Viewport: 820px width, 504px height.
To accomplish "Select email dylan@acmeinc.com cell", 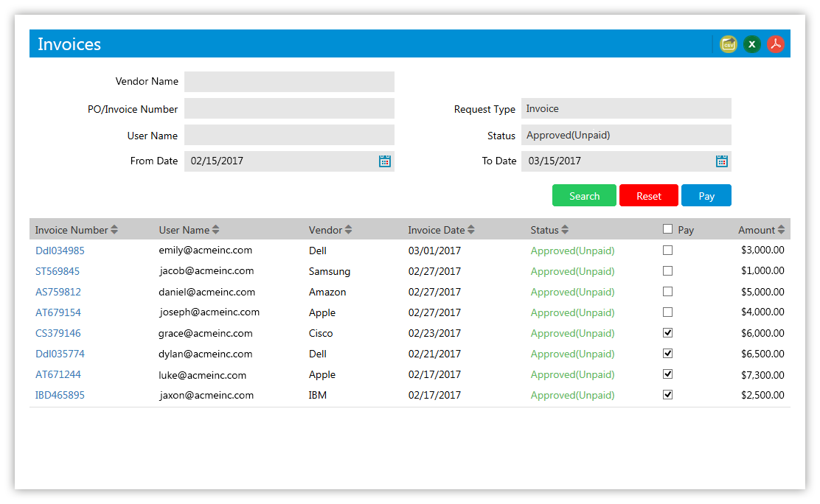I will pyautogui.click(x=206, y=354).
